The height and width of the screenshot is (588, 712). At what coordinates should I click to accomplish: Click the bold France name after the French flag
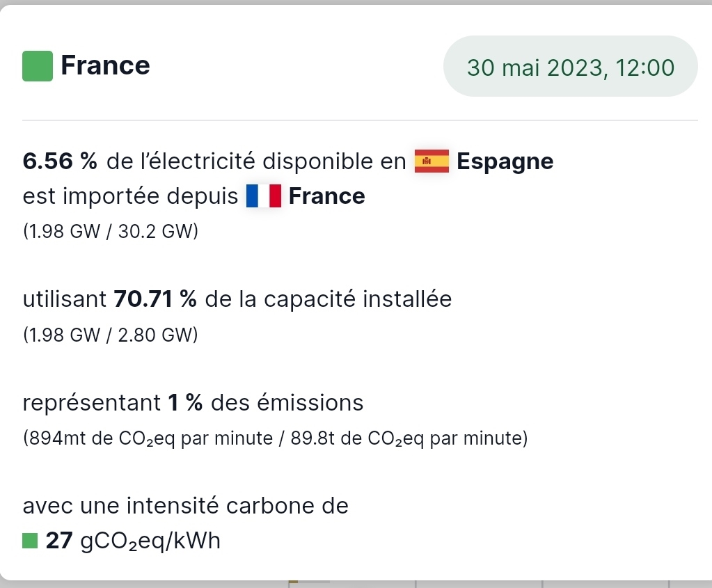point(326,197)
